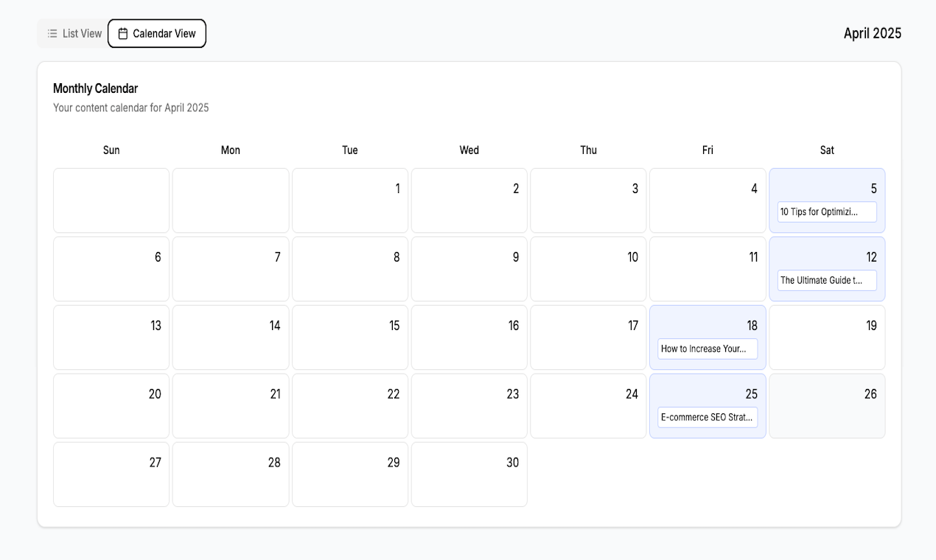Click day number 18
Image resolution: width=936 pixels, height=560 pixels.
tap(752, 326)
